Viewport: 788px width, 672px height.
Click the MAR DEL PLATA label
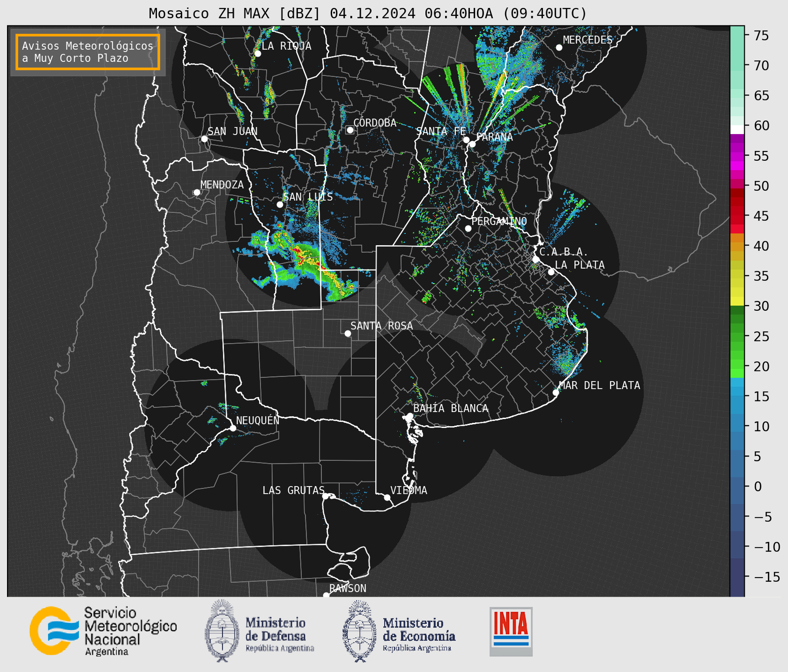(600, 386)
